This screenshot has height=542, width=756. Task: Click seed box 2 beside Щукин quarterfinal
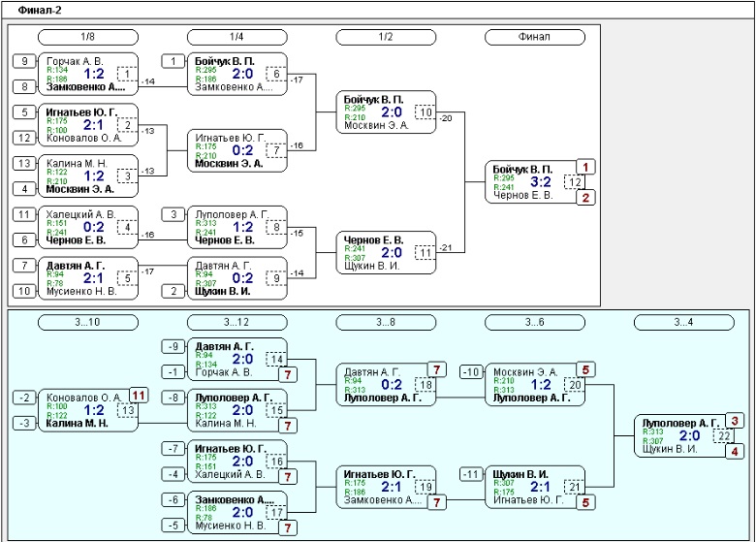tap(173, 292)
